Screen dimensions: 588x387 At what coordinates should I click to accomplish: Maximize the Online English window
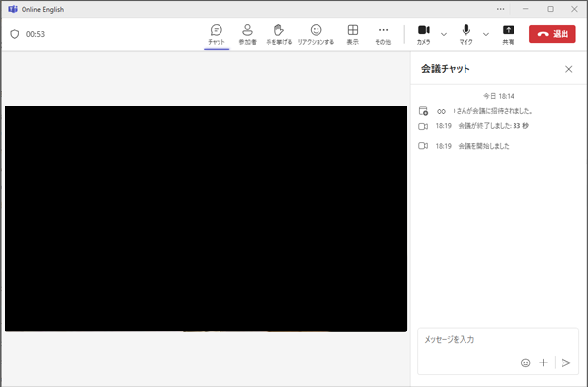[550, 9]
